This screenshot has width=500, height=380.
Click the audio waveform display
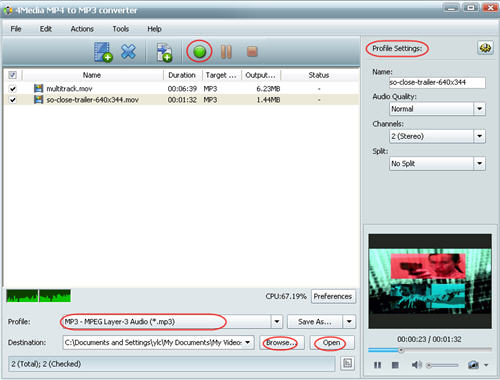point(38,296)
